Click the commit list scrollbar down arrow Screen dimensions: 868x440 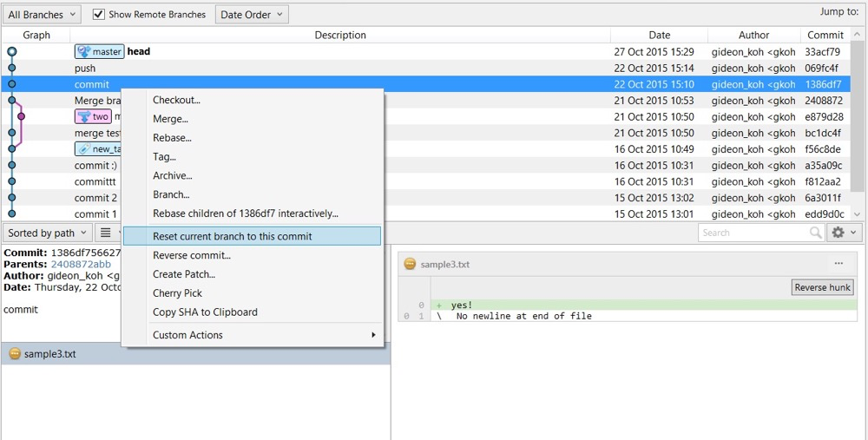pos(858,214)
